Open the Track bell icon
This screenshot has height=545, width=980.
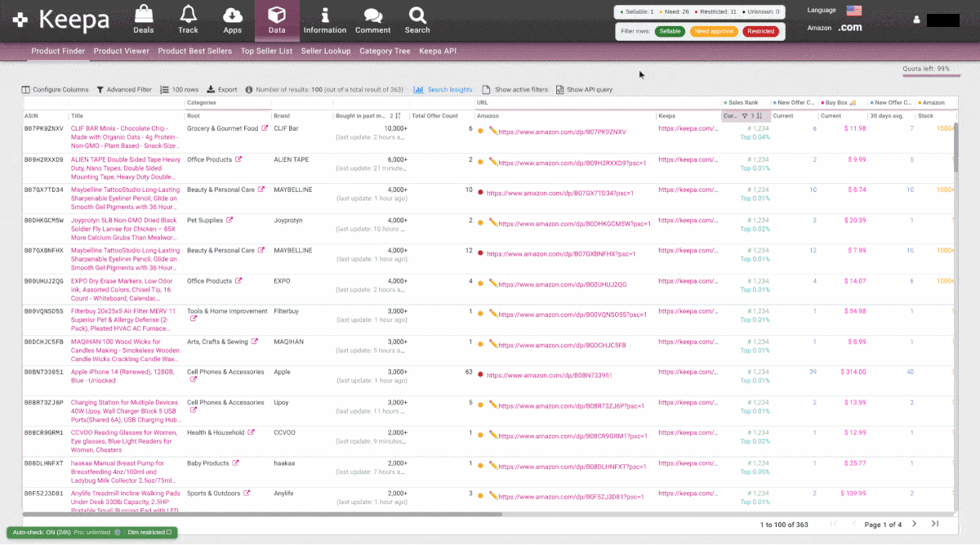pyautogui.click(x=188, y=15)
